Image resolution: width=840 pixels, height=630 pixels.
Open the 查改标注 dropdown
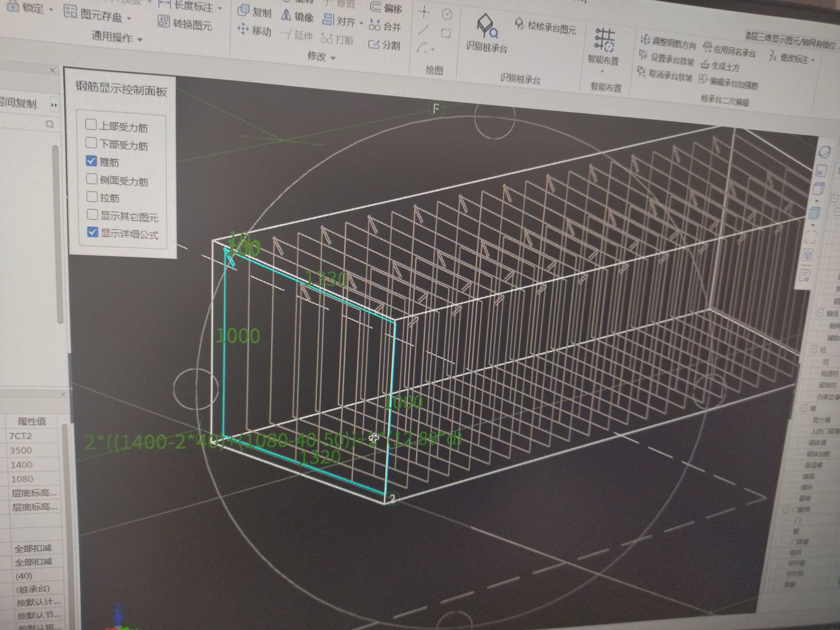pyautogui.click(x=813, y=60)
